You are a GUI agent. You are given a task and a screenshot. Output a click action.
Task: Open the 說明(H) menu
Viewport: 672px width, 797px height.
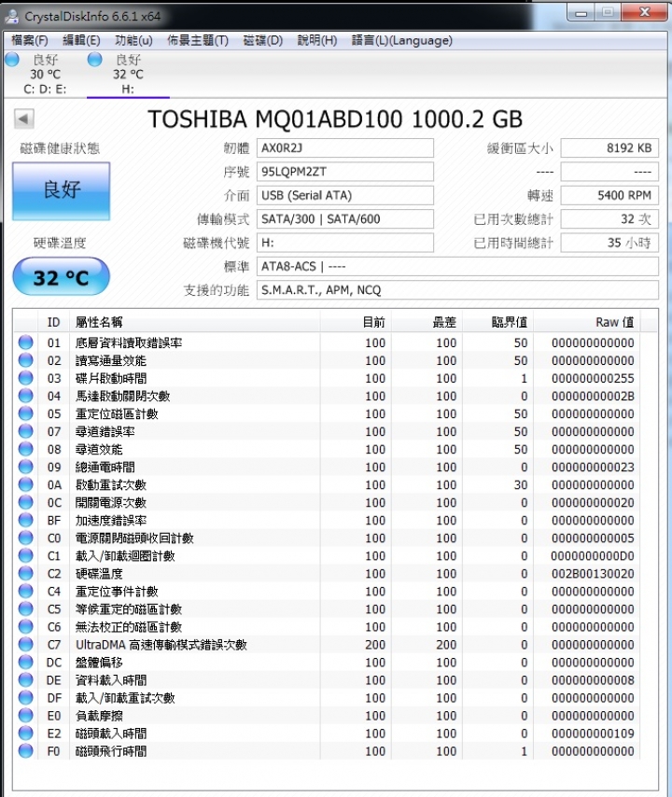point(317,40)
